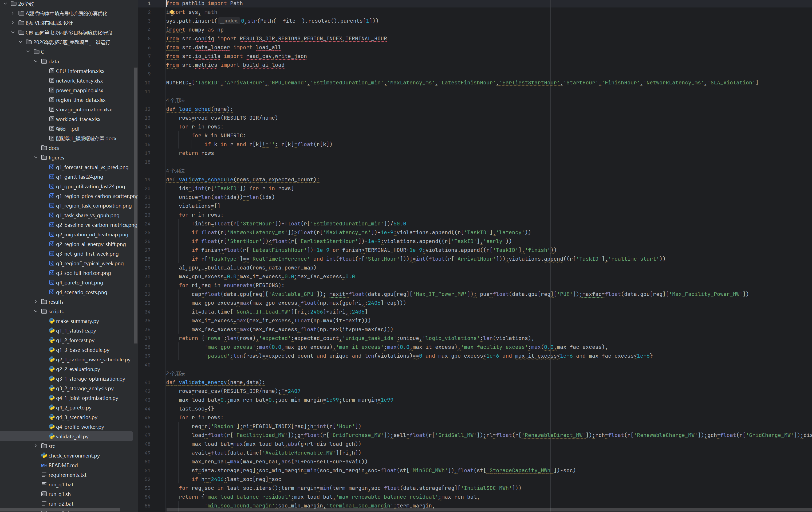Open q1_2_forecast.py from the scripts folder

(x=75, y=341)
